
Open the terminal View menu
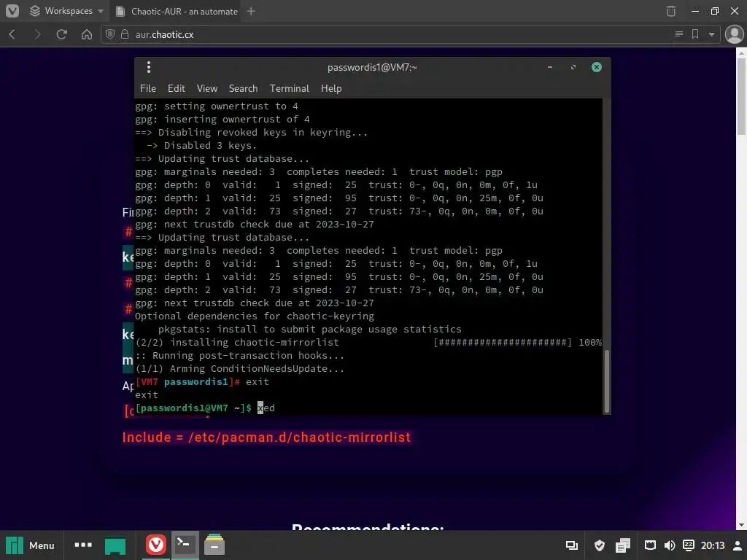tap(207, 88)
